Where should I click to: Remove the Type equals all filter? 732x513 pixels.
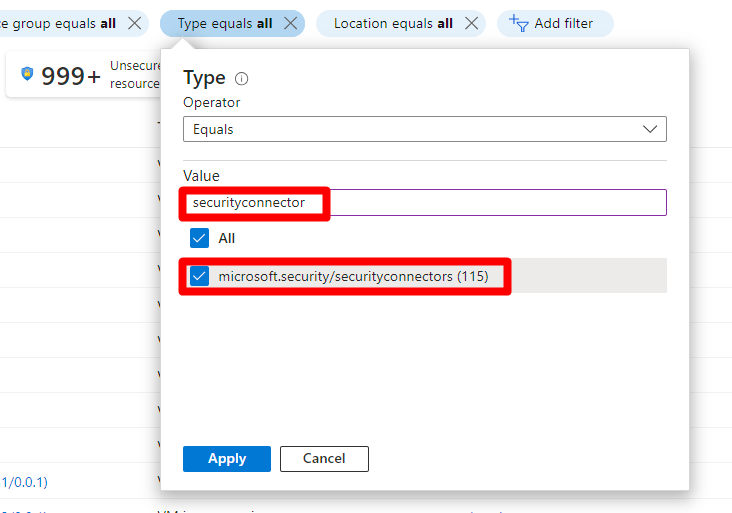[x=290, y=24]
